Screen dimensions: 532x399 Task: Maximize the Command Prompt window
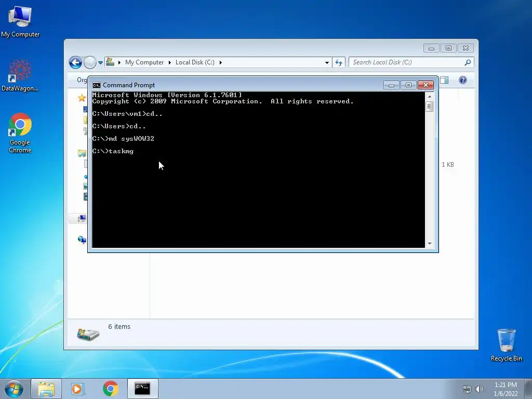click(408, 85)
